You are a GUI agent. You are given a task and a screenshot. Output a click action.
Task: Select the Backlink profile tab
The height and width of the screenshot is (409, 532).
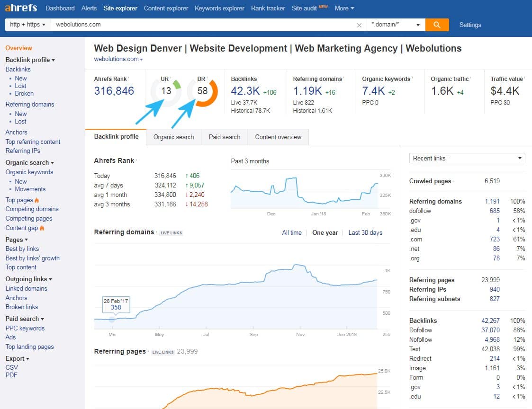116,137
